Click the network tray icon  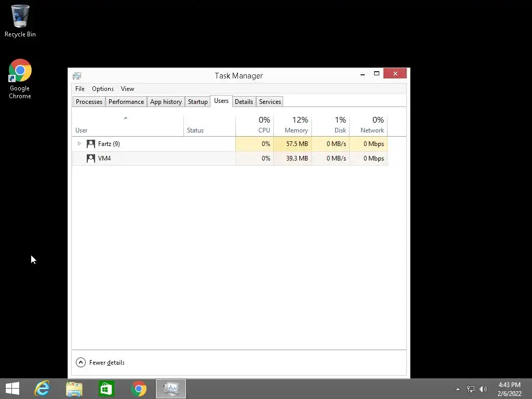pyautogui.click(x=471, y=389)
